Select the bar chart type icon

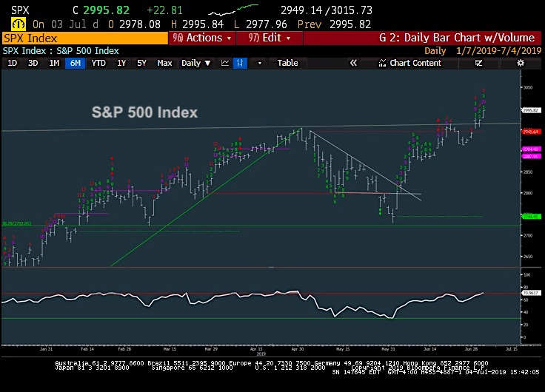pyautogui.click(x=240, y=63)
